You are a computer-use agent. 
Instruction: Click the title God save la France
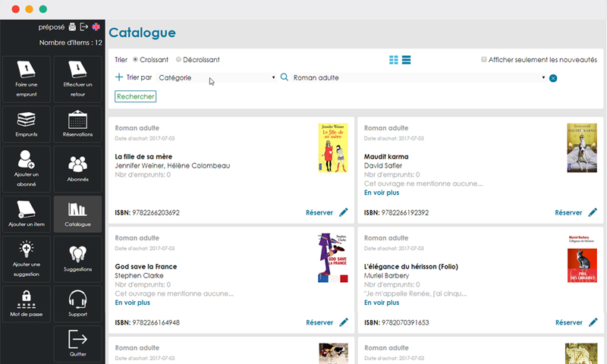point(146,266)
